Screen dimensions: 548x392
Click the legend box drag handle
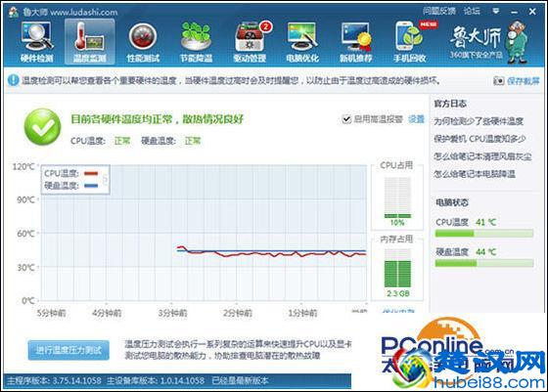105,180
